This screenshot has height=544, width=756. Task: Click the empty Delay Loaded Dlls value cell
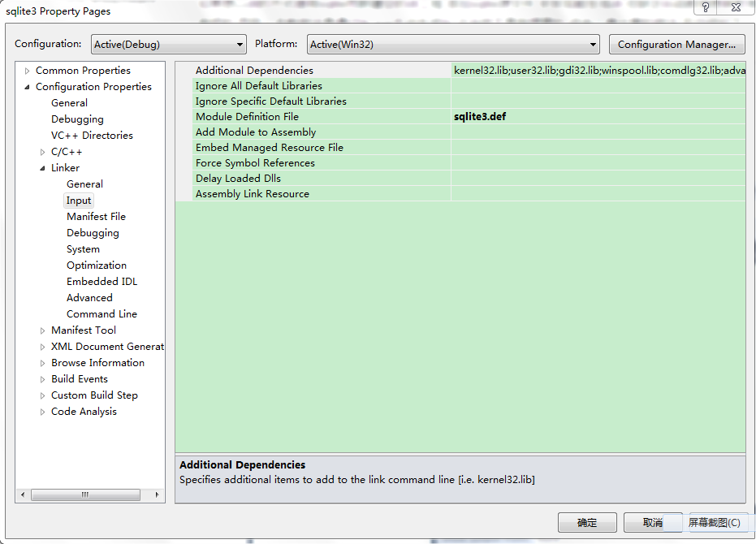598,179
